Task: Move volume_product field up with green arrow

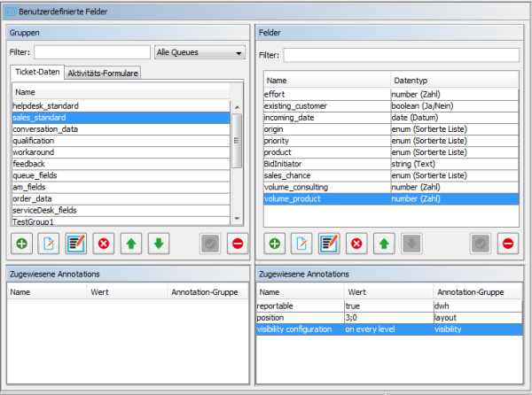Action: 384,243
